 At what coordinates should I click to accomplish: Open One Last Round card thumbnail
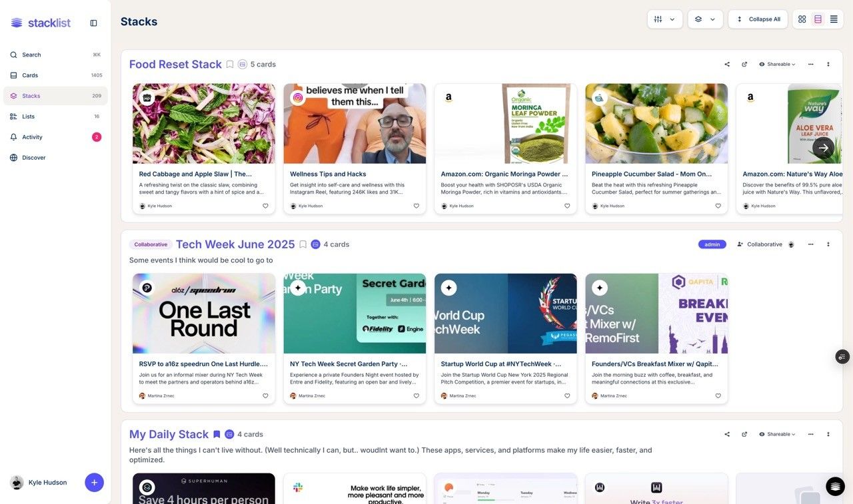coord(204,314)
